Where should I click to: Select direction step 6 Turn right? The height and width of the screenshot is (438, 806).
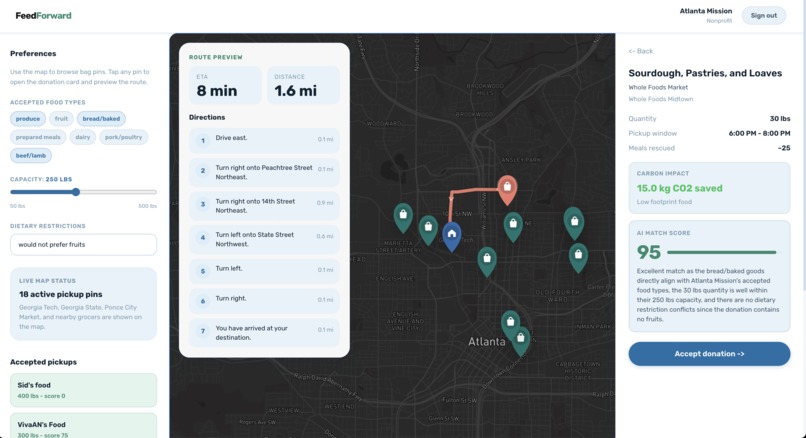(264, 301)
